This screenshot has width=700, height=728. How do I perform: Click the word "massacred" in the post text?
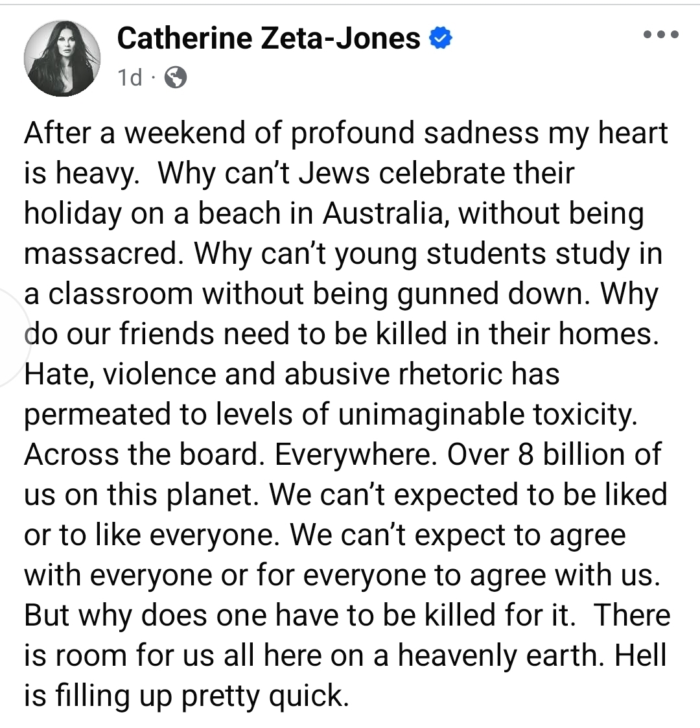pyautogui.click(x=100, y=253)
